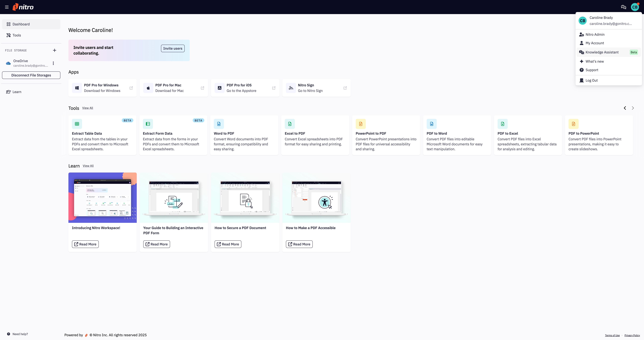644x340 pixels.
Task: Open external link for Nitro Sign
Action: 345,88
